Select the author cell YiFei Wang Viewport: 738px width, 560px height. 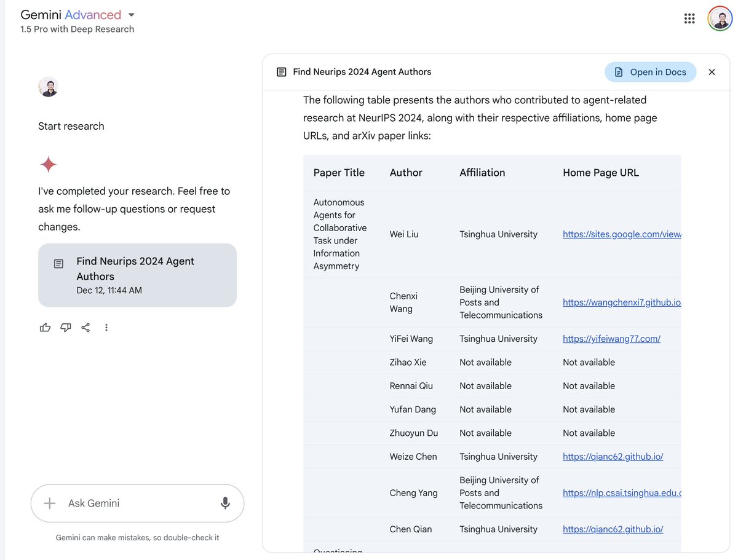pyautogui.click(x=411, y=339)
